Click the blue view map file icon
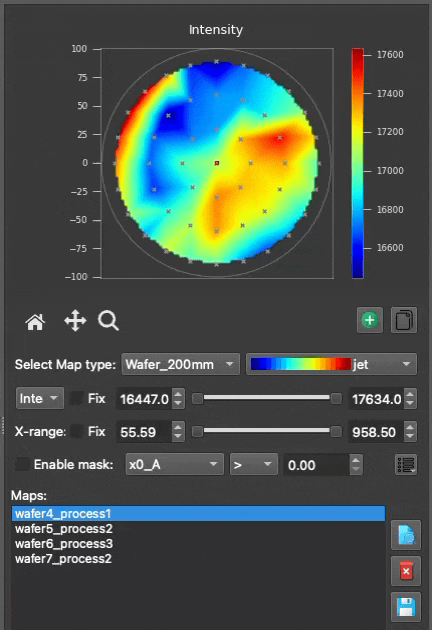The width and height of the screenshot is (432, 630). coord(406,535)
